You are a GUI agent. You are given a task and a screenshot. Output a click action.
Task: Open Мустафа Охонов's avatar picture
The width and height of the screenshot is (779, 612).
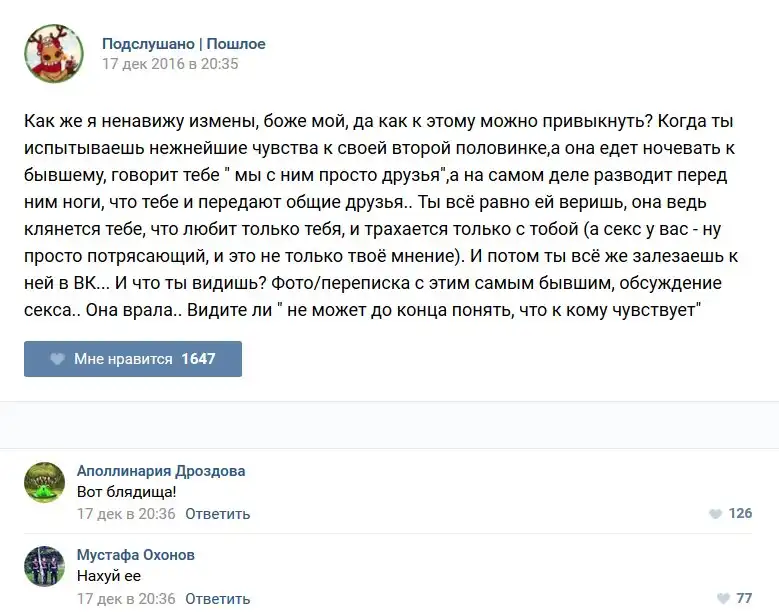click(45, 566)
